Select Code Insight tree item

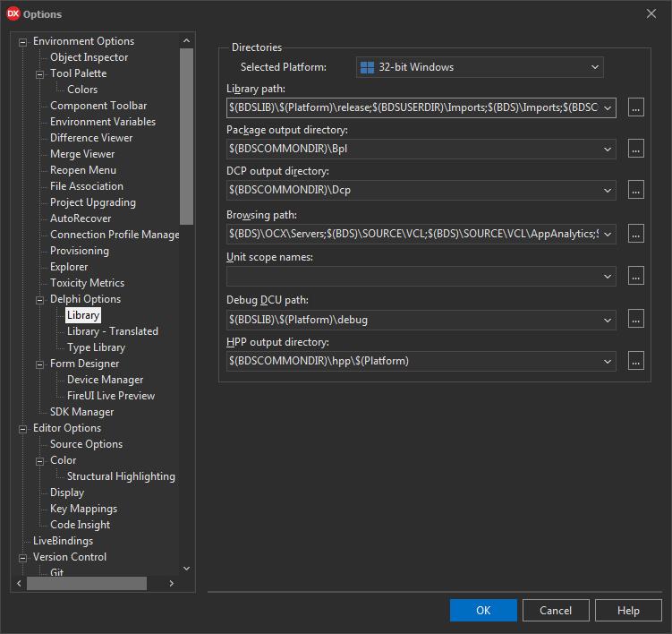(80, 525)
